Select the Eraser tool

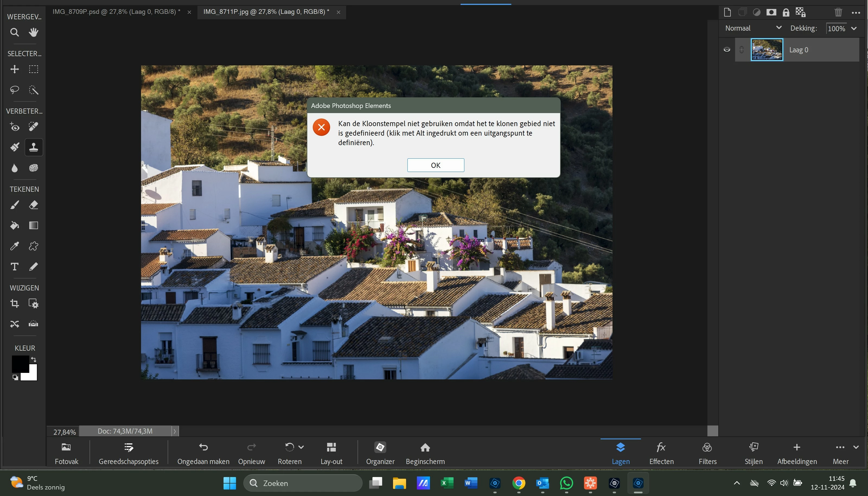33,205
